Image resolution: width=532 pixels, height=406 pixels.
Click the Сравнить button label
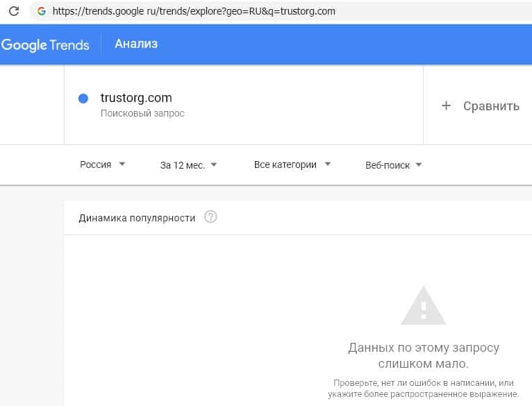[x=491, y=106]
